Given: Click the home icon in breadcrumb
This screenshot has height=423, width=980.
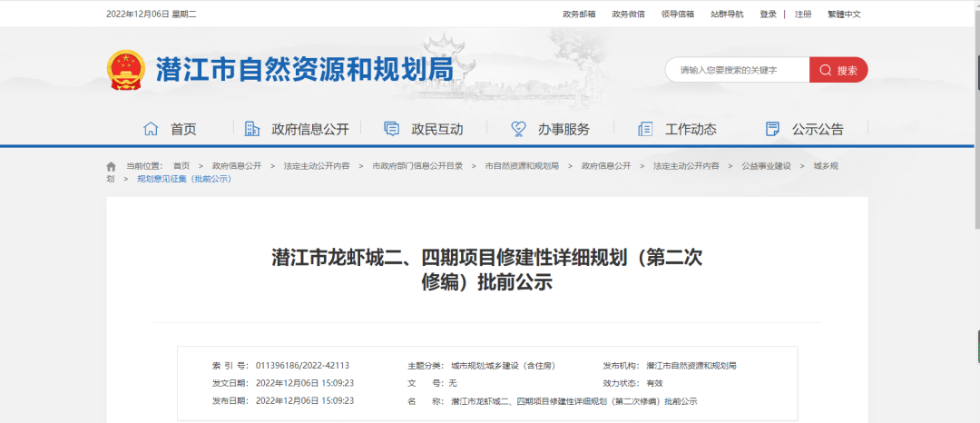Looking at the screenshot, I should click(112, 166).
